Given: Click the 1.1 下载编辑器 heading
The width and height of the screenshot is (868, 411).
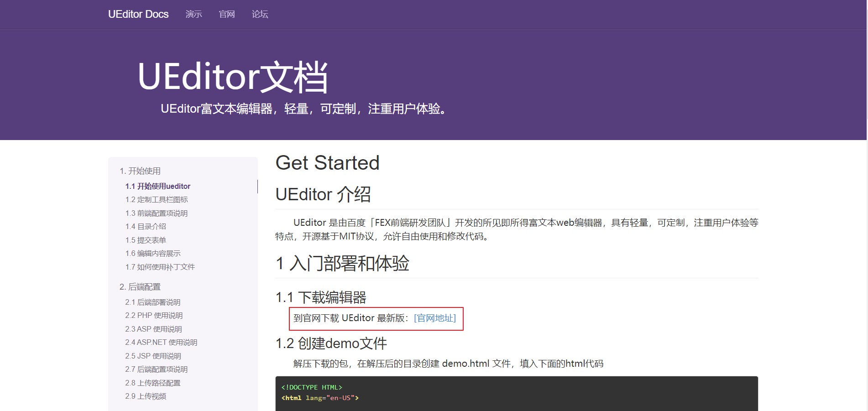Looking at the screenshot, I should point(321,297).
